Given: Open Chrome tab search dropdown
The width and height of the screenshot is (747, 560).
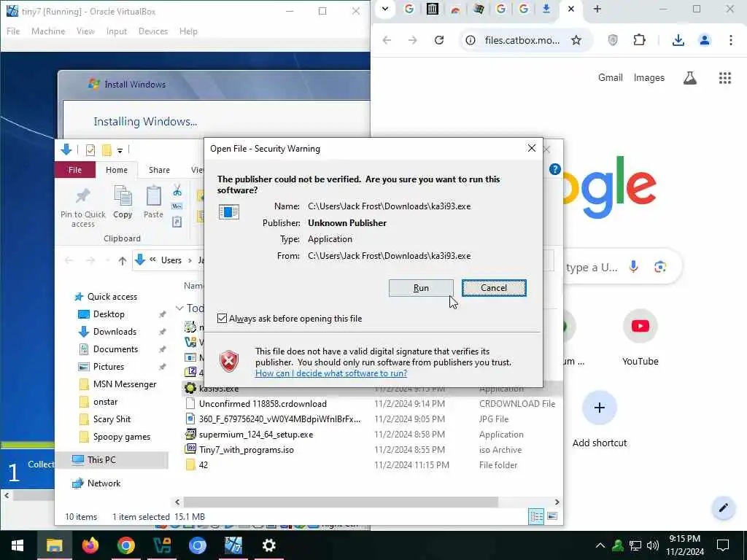Looking at the screenshot, I should 385,9.
